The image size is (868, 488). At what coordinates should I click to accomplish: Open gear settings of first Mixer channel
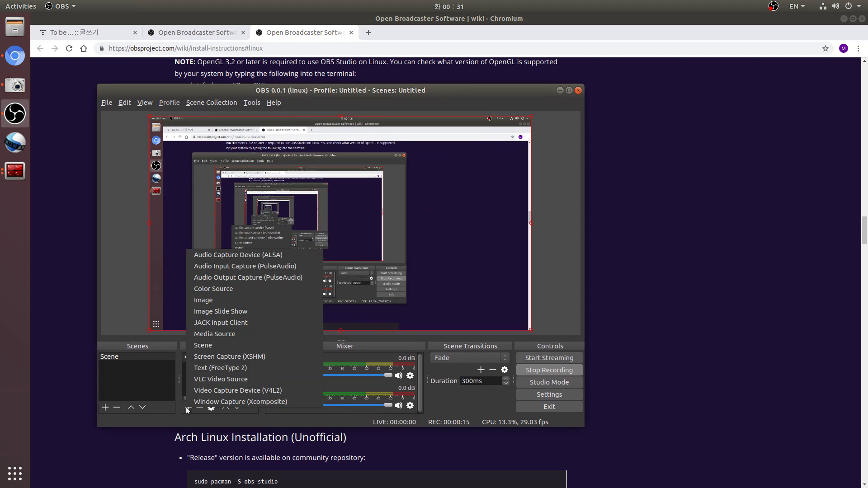click(x=410, y=375)
